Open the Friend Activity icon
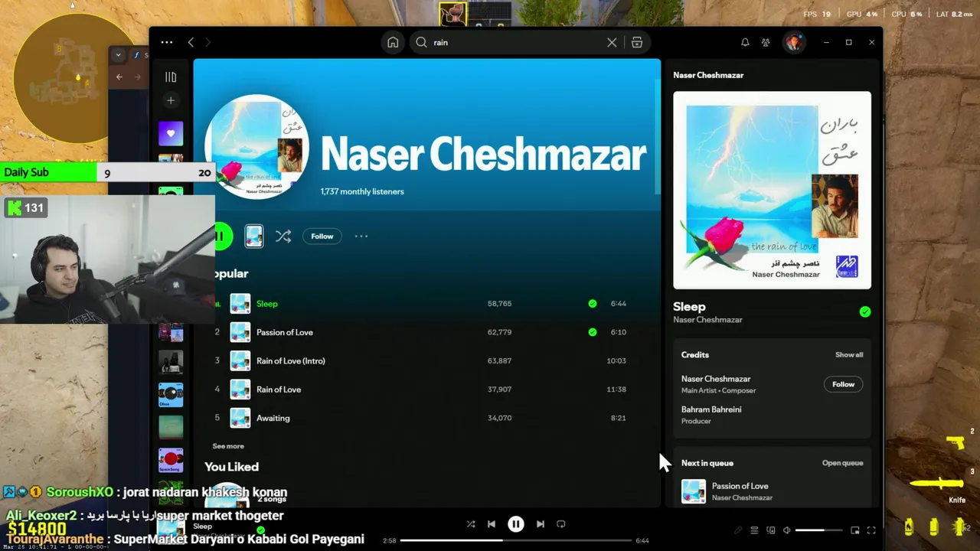The height and width of the screenshot is (551, 980). (766, 42)
